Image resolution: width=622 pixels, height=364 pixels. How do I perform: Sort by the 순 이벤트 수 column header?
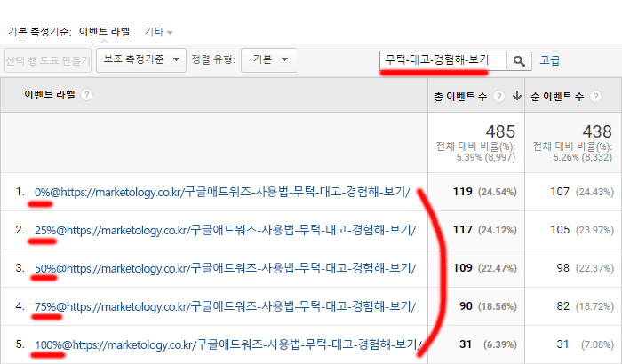click(557, 97)
